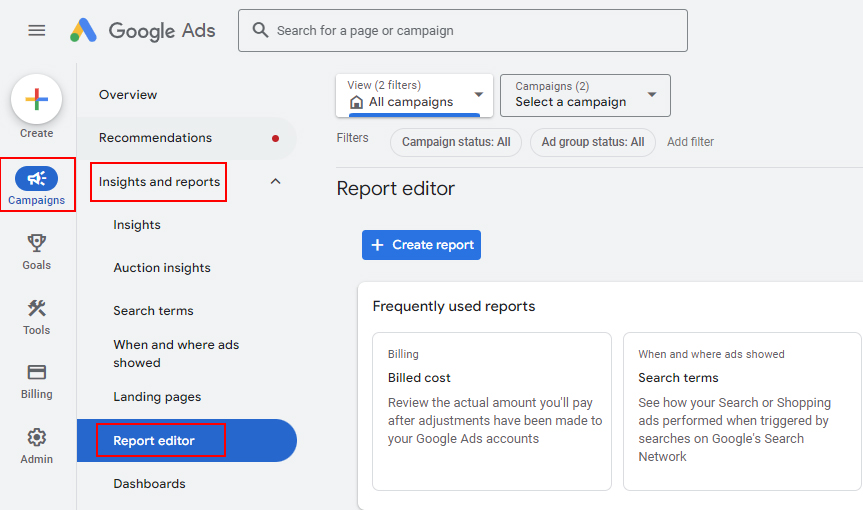Open the Billing card section
The image size is (863, 510).
click(x=36, y=381)
